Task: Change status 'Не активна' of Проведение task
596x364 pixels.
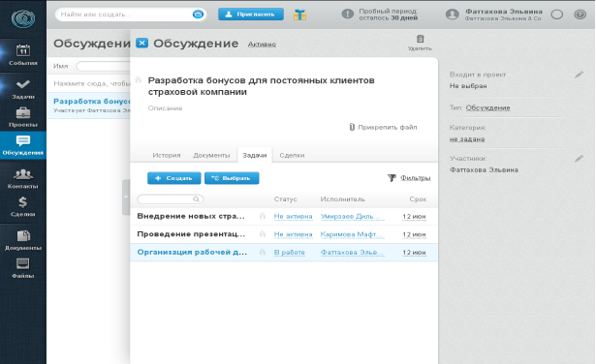Action: (293, 234)
